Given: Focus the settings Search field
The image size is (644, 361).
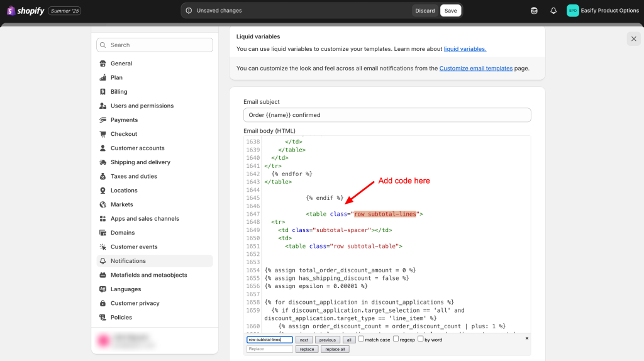Looking at the screenshot, I should click(155, 45).
